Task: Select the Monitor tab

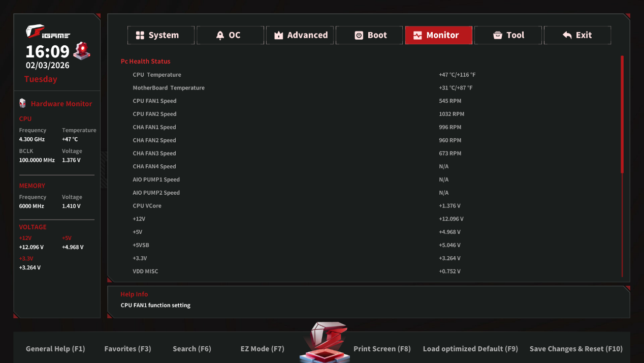Action: pos(438,35)
